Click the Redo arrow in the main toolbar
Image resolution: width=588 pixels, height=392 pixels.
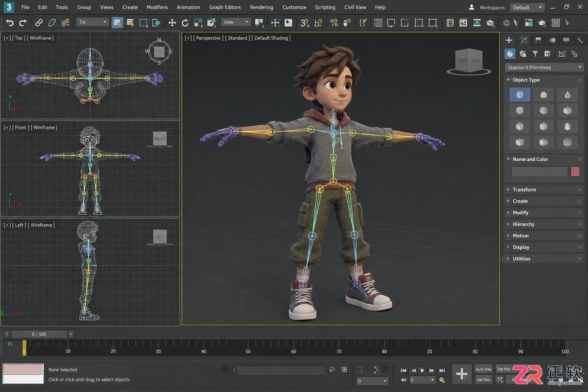pyautogui.click(x=23, y=23)
